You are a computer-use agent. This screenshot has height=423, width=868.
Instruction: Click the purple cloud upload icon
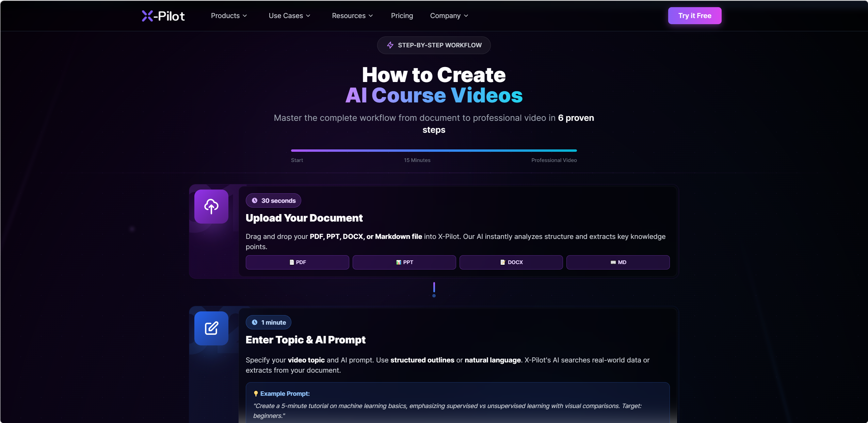click(211, 206)
